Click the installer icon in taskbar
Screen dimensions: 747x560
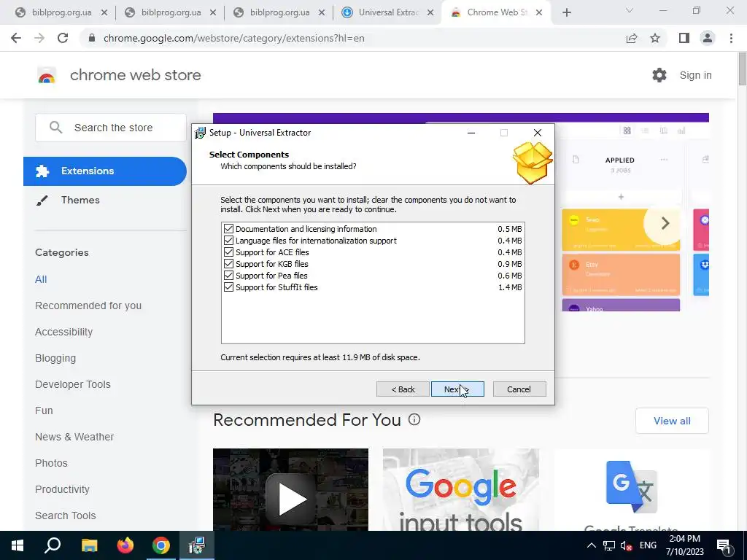(197, 545)
